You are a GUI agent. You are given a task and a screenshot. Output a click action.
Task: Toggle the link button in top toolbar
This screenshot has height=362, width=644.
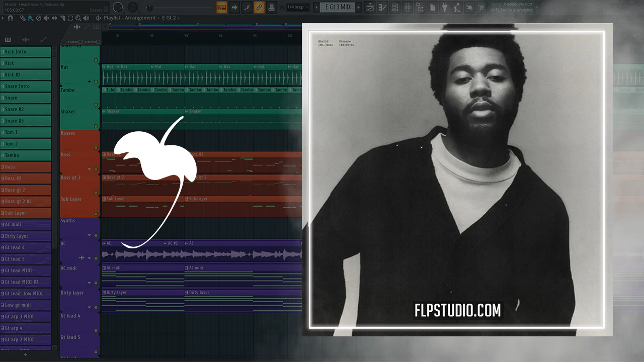point(259,7)
